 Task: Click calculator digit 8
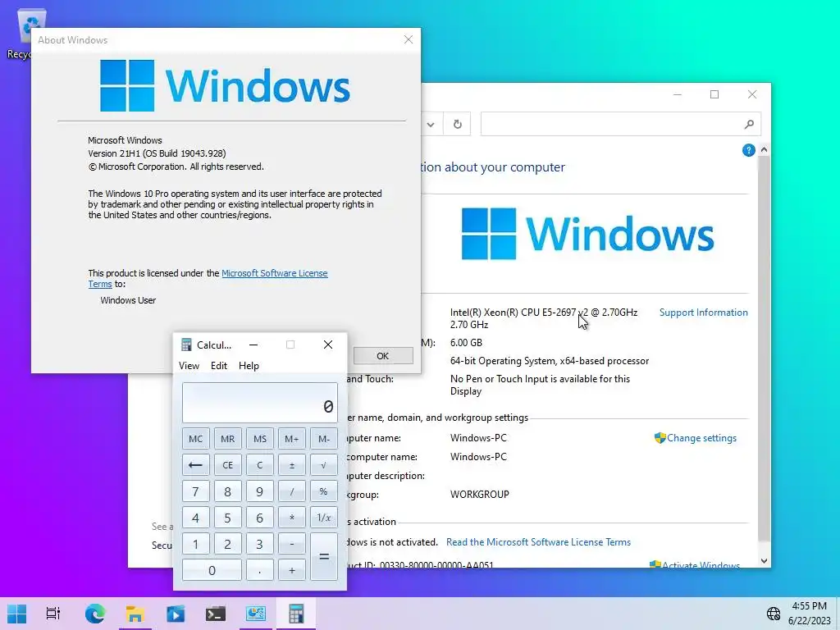pyautogui.click(x=228, y=491)
